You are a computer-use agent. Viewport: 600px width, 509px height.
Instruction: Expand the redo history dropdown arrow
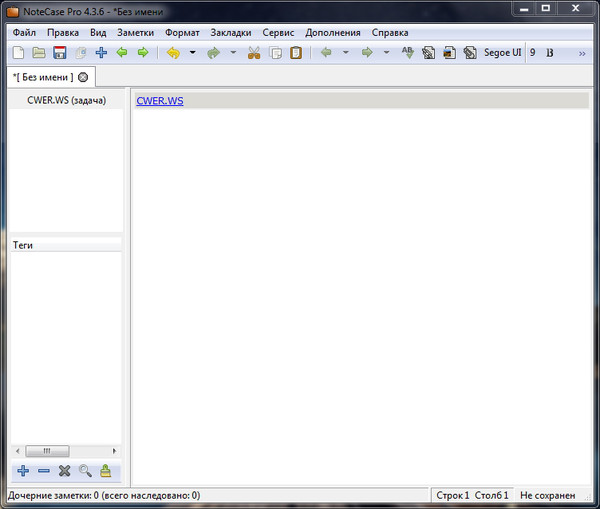pos(233,53)
